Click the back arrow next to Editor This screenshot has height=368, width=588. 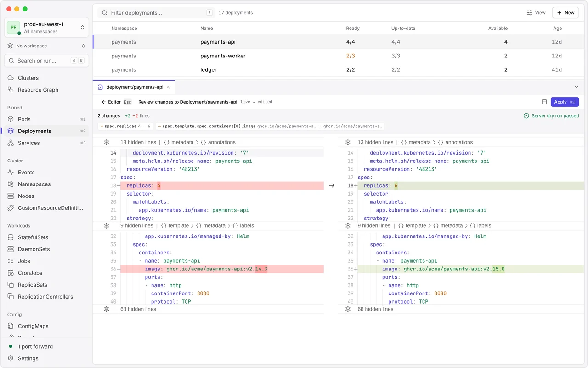click(x=103, y=102)
